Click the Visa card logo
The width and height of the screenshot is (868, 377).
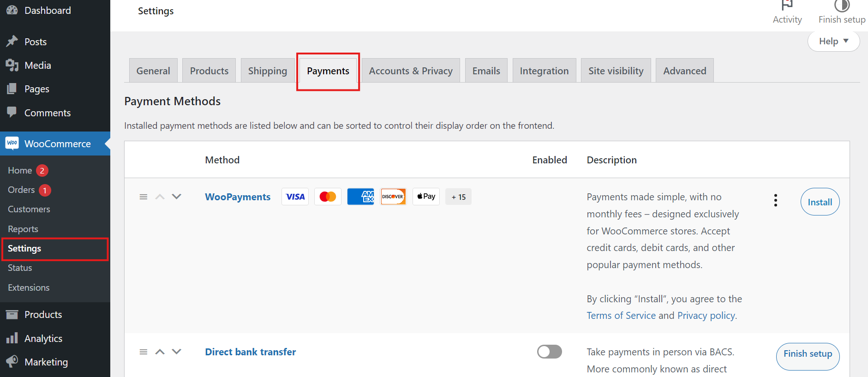point(295,197)
